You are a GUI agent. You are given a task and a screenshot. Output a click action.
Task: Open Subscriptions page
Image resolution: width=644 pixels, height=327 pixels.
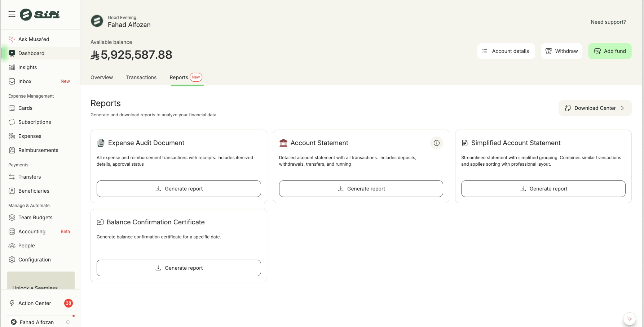click(35, 122)
